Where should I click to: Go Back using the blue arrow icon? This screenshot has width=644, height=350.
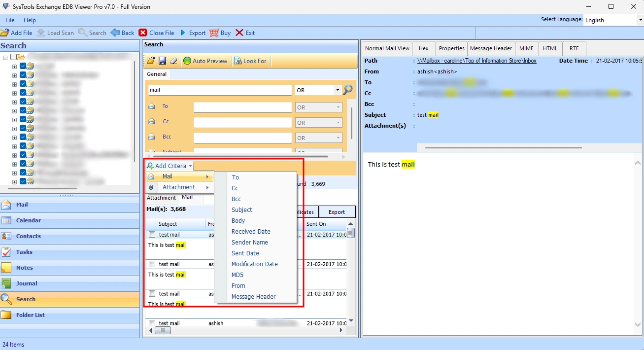pos(115,33)
